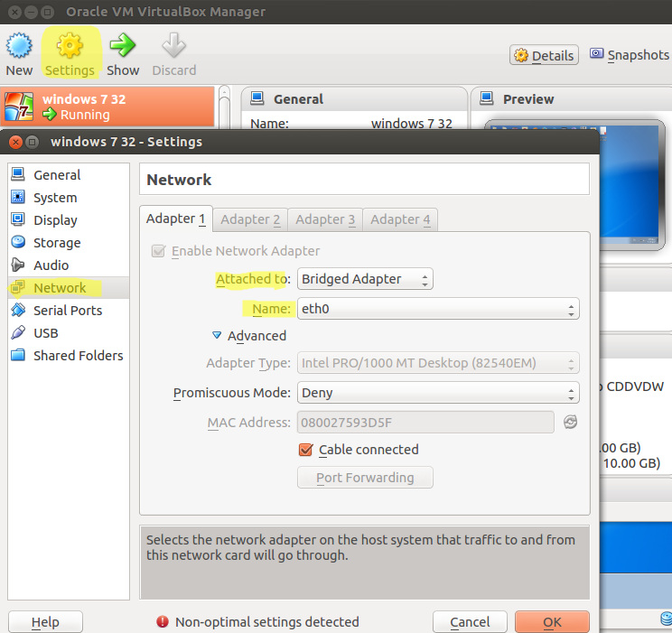This screenshot has height=633, width=672.
Task: Click the Cancel button
Action: tap(470, 622)
